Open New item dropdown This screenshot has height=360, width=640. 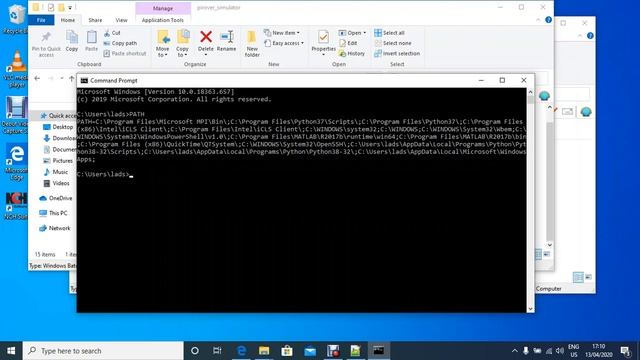(x=282, y=33)
